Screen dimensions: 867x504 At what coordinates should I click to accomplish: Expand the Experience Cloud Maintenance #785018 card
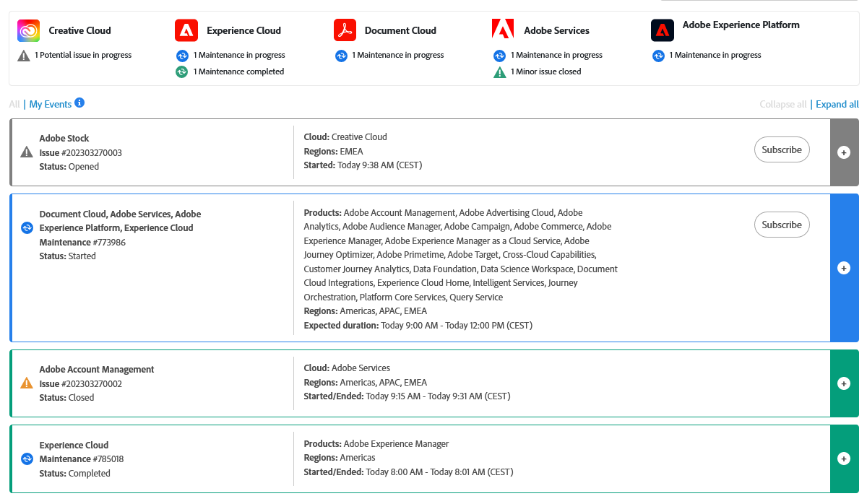pos(843,459)
